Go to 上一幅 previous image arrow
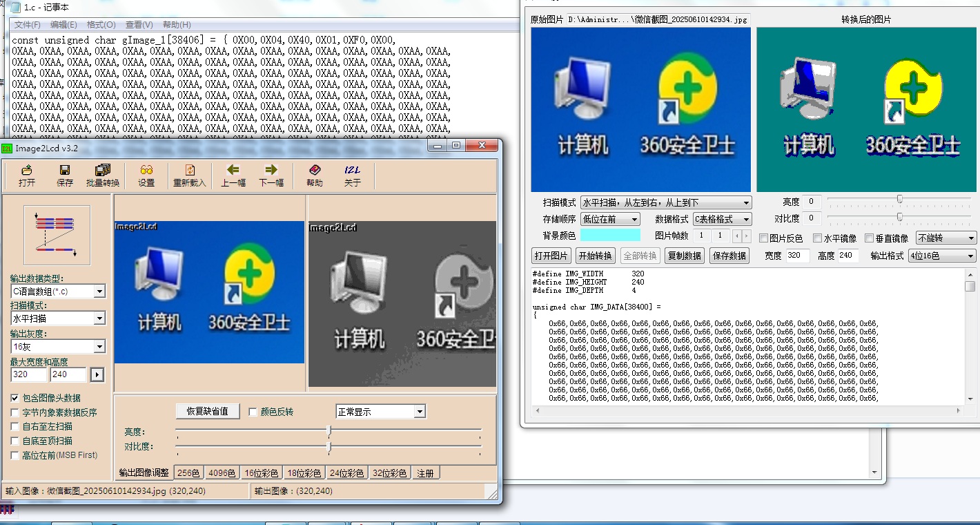This screenshot has width=980, height=525. tap(233, 169)
